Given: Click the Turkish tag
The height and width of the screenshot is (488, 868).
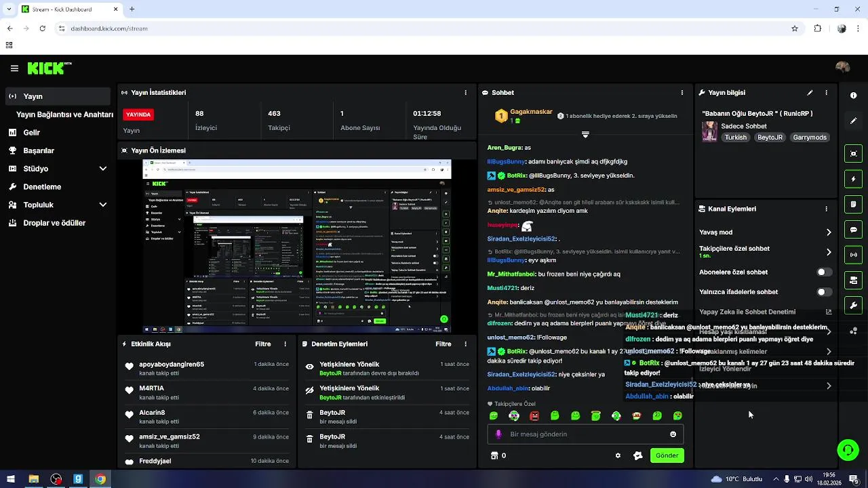Looking at the screenshot, I should 735,137.
